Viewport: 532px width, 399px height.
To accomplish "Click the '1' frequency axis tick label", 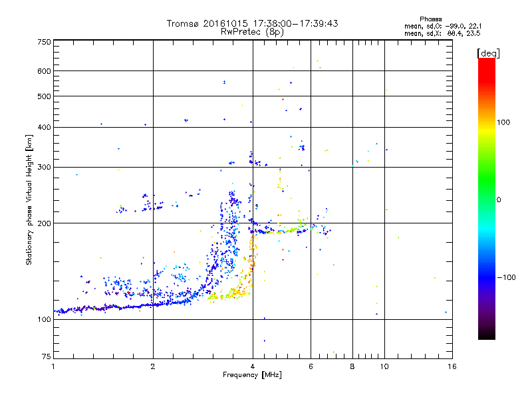I will pyautogui.click(x=53, y=366).
